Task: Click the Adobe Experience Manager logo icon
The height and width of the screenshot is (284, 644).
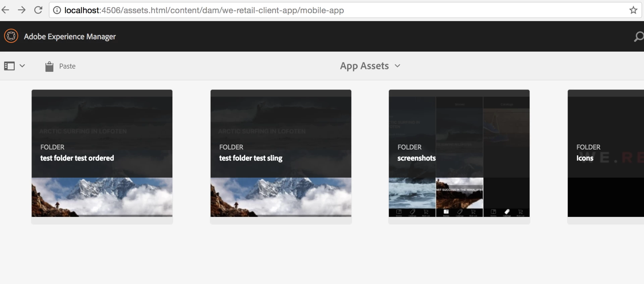Action: [11, 36]
